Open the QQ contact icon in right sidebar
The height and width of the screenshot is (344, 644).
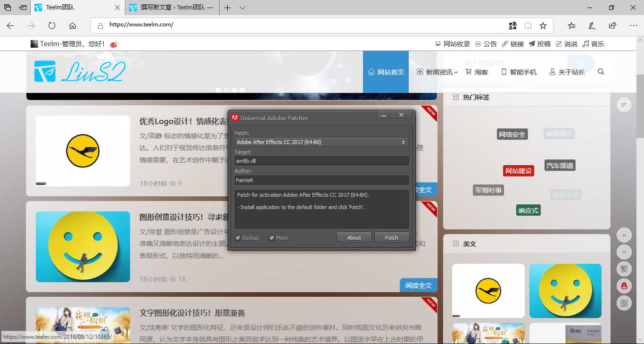(624, 286)
